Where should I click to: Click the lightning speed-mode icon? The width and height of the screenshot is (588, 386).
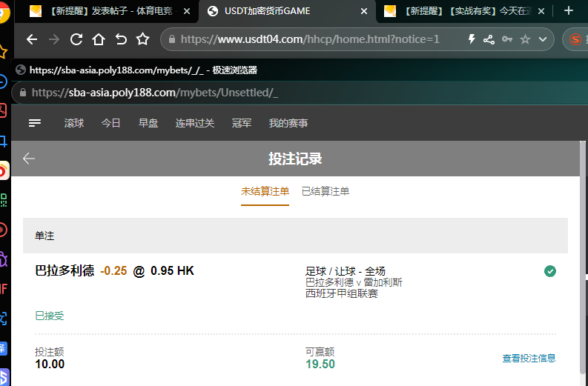(471, 39)
